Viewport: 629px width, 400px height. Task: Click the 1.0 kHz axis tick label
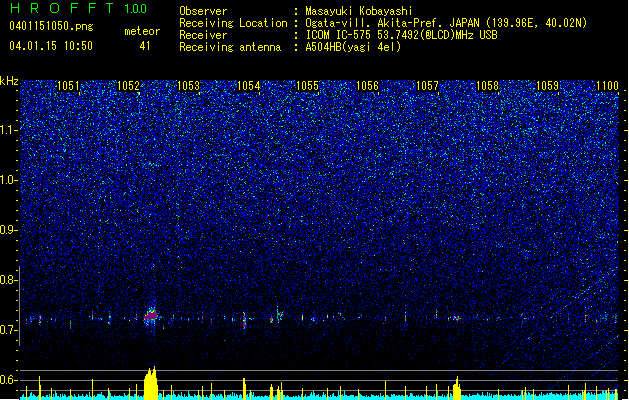pos(9,180)
